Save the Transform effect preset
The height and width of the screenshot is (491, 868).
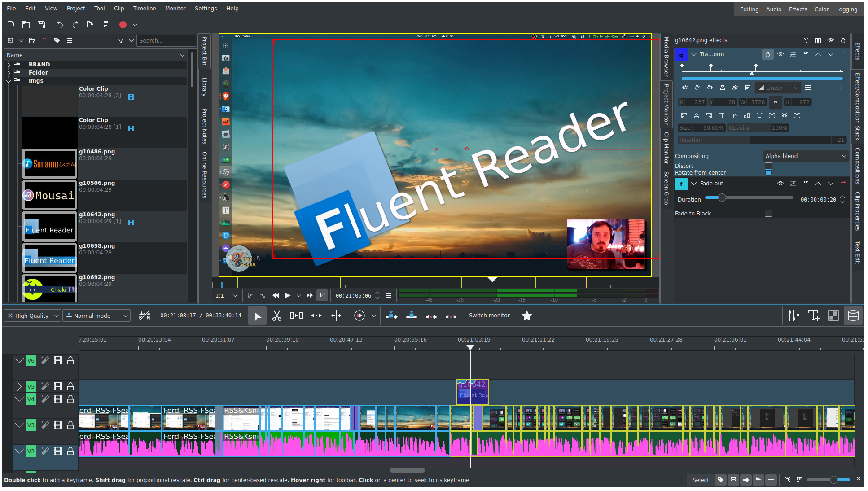pos(806,54)
